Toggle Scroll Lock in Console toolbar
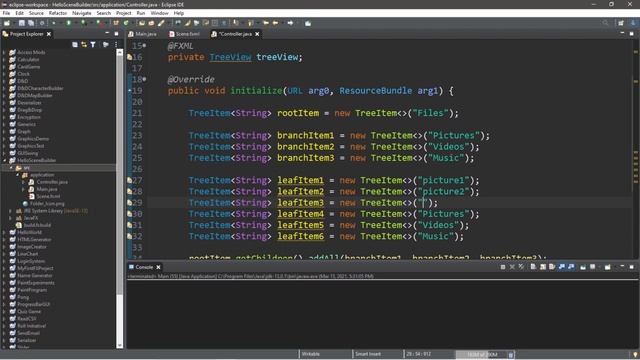The width and height of the screenshot is (640, 360). [542, 267]
